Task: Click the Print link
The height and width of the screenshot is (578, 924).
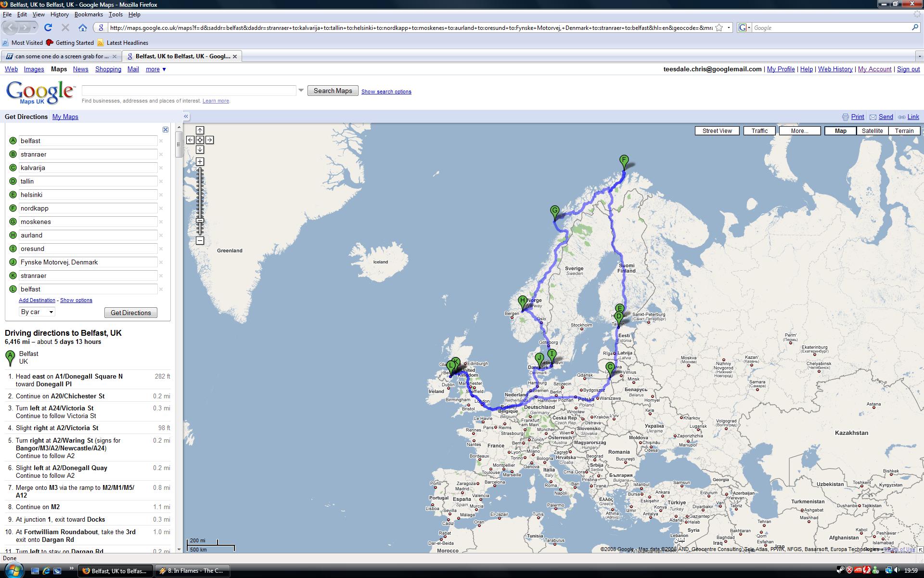Action: pos(858,117)
